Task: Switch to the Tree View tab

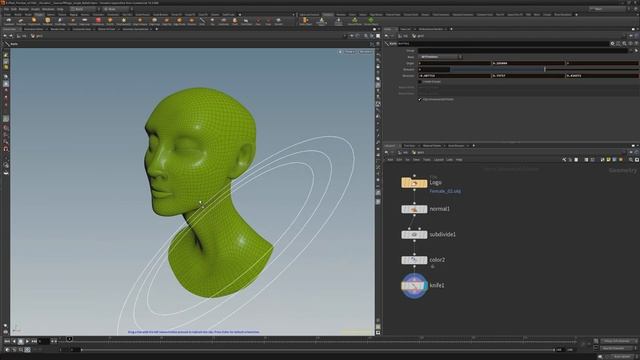Action: [409, 146]
